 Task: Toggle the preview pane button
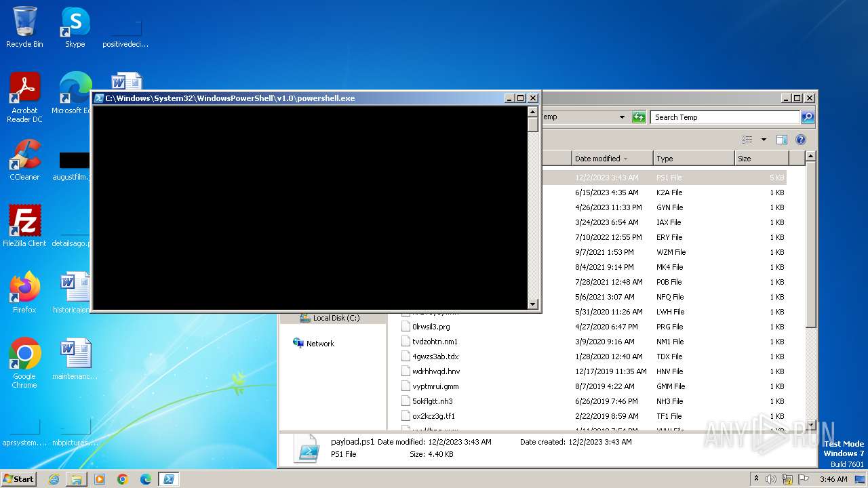tap(781, 140)
